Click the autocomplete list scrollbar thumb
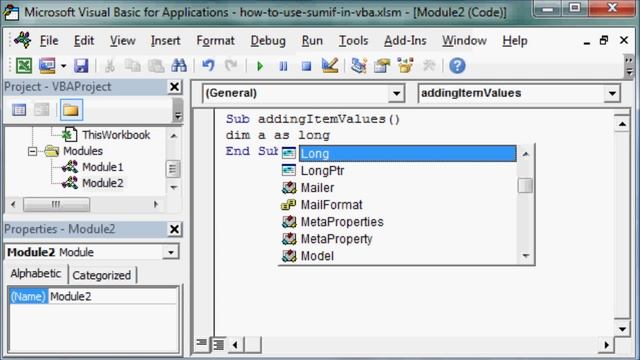The height and width of the screenshot is (360, 640). tap(525, 186)
